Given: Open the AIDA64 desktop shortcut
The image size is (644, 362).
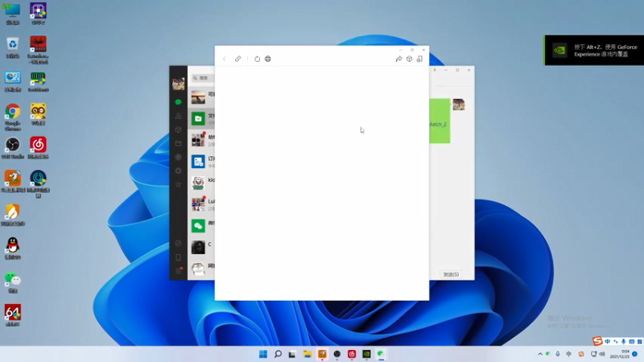Looking at the screenshot, I should click(x=13, y=315).
